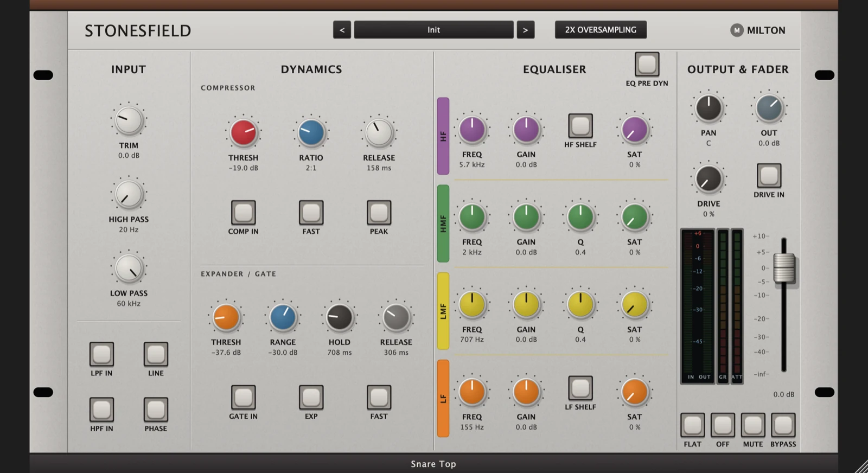Toggle the LINE input button
The height and width of the screenshot is (473, 868).
click(x=156, y=354)
